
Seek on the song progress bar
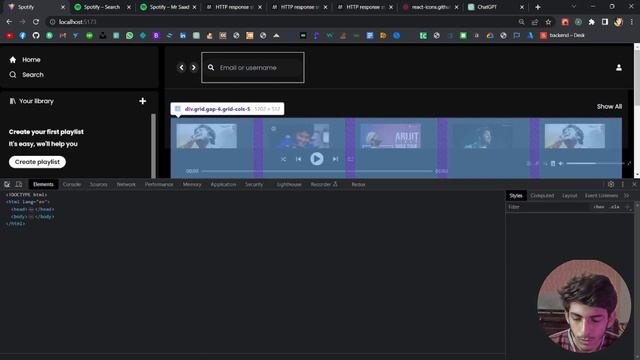[x=317, y=171]
